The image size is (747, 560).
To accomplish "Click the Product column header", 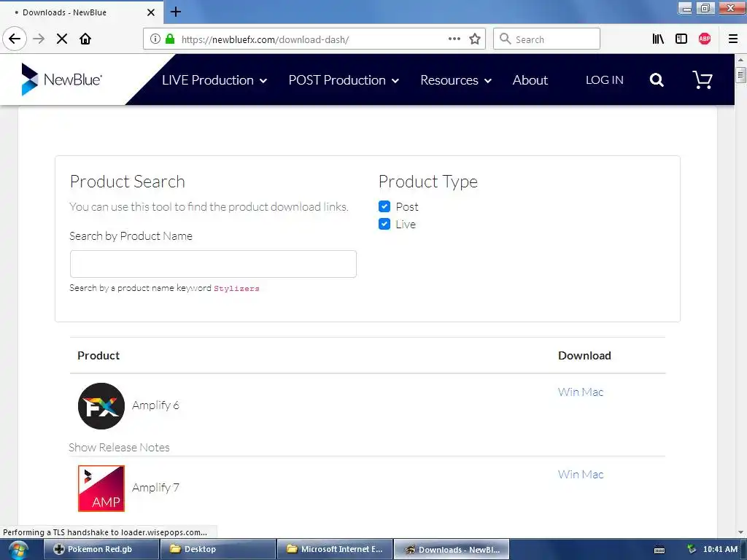I will click(98, 356).
